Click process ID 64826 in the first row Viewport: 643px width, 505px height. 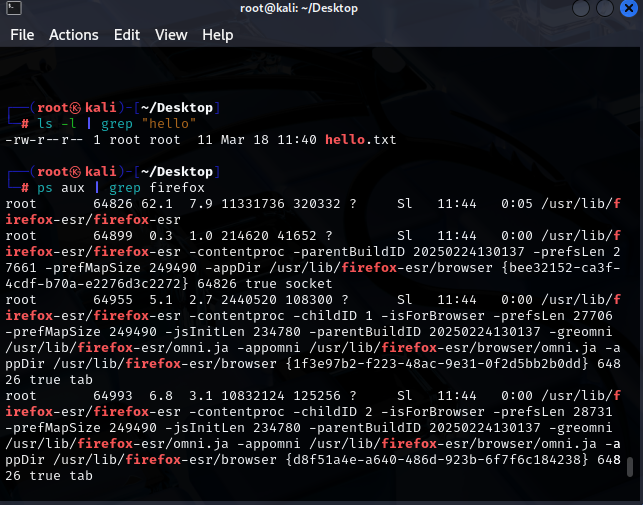[113, 204]
